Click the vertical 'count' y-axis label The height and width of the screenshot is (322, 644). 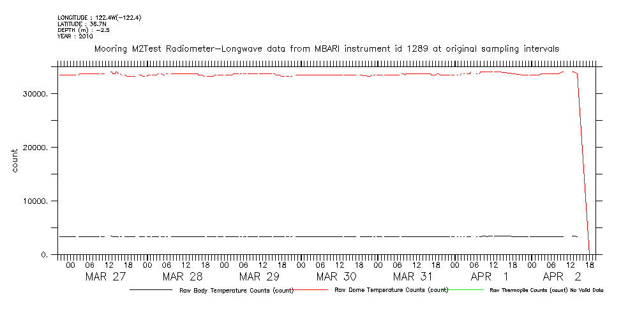14,160
